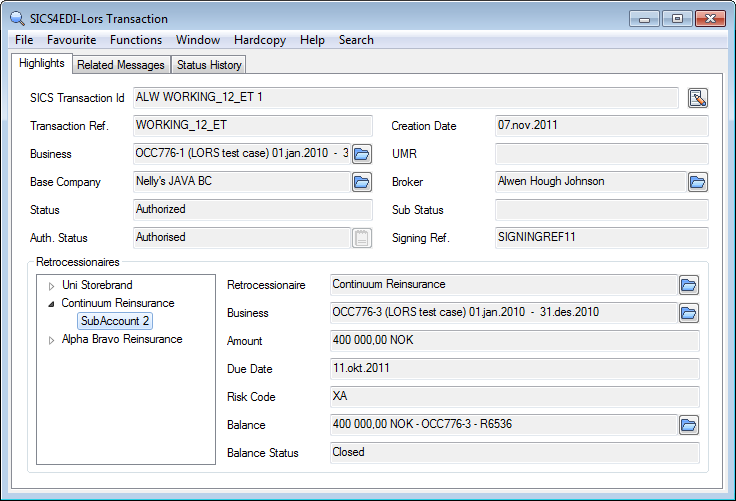Expand the Uni Storebrand tree node
Screen dimensions: 736x501
pyautogui.click(x=52, y=285)
